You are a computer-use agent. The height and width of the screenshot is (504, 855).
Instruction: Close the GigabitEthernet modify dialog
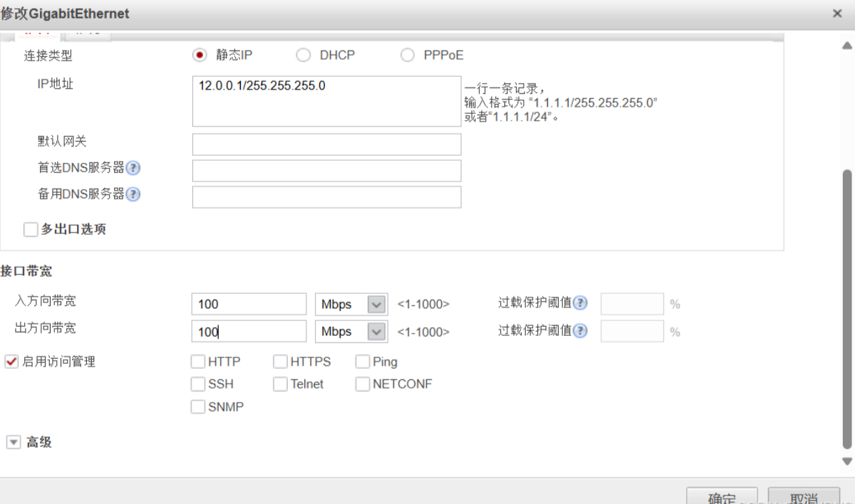[x=838, y=14]
